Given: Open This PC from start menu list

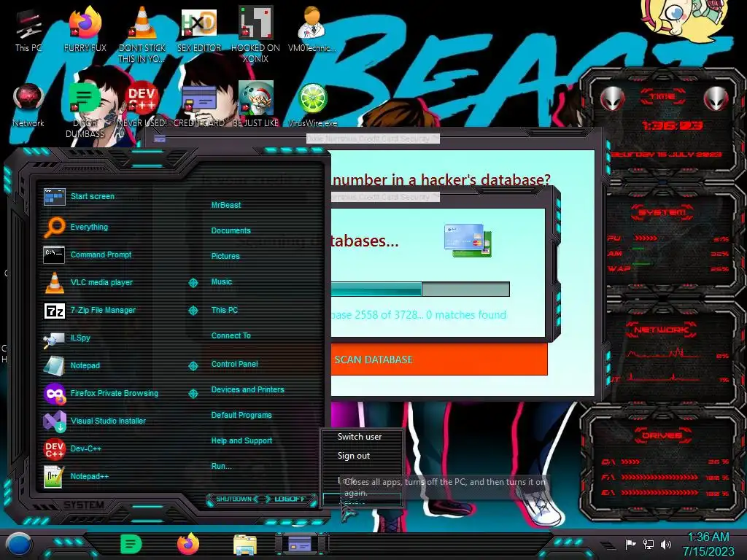Looking at the screenshot, I should coord(225,310).
